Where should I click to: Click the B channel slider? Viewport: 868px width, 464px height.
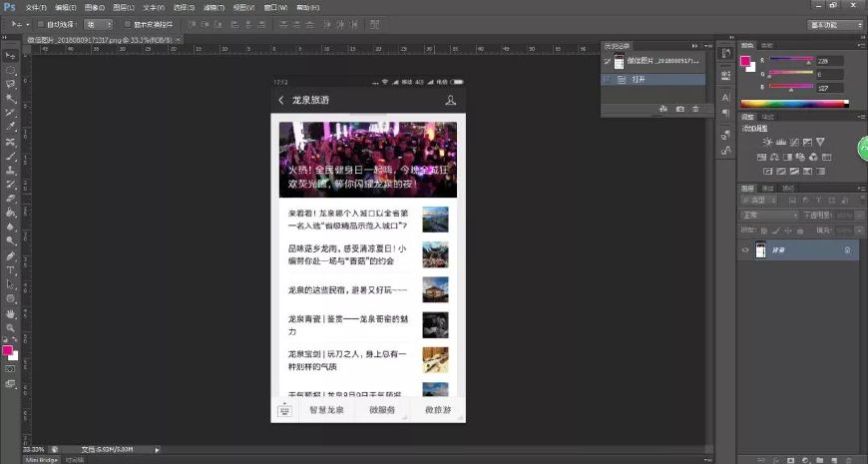791,87
